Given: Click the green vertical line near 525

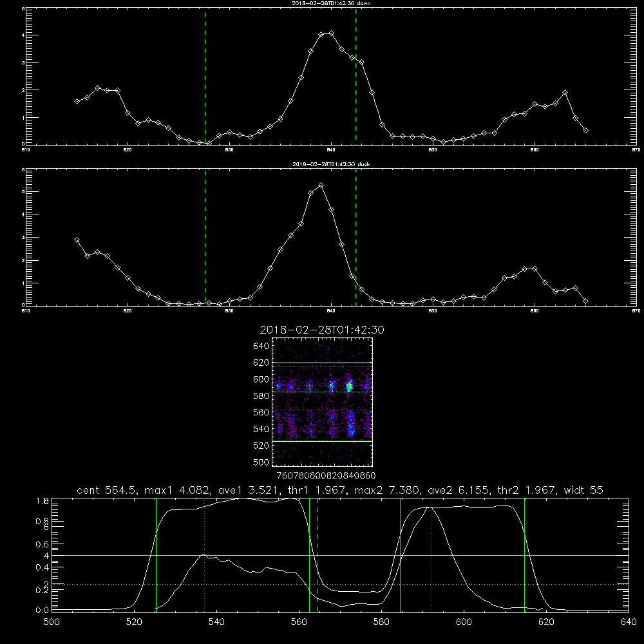Looking at the screenshot, I should tap(156, 555).
